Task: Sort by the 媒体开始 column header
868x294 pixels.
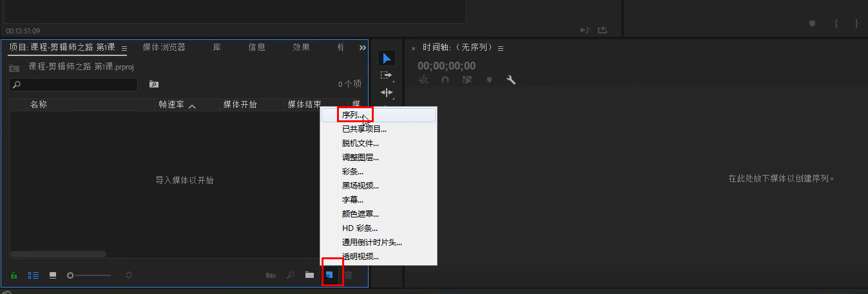Action: point(240,105)
